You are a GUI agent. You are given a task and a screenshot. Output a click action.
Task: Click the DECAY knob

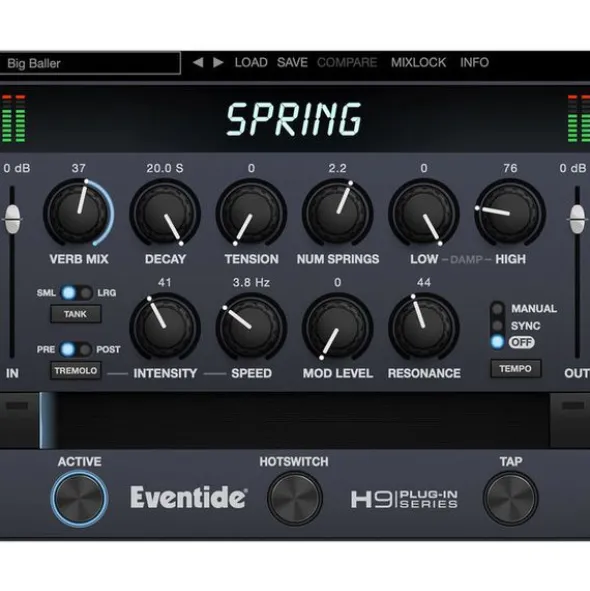pyautogui.click(x=165, y=213)
